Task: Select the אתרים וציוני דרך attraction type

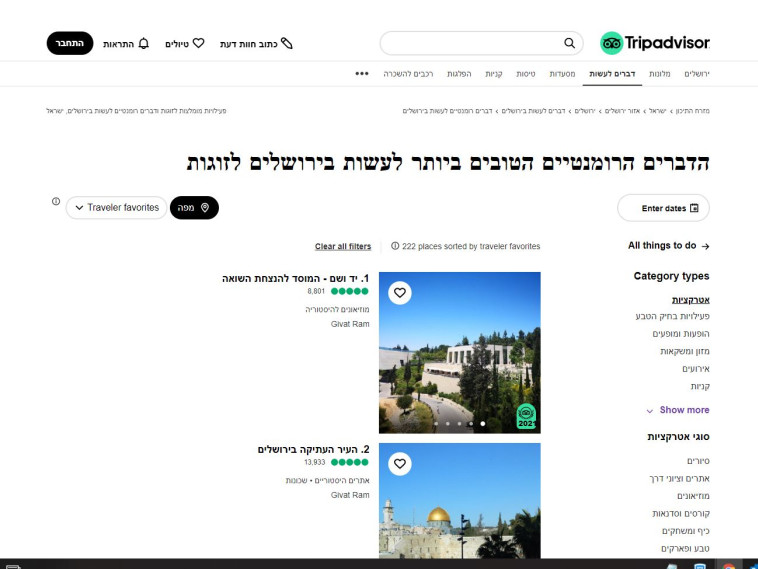Action: click(x=679, y=478)
